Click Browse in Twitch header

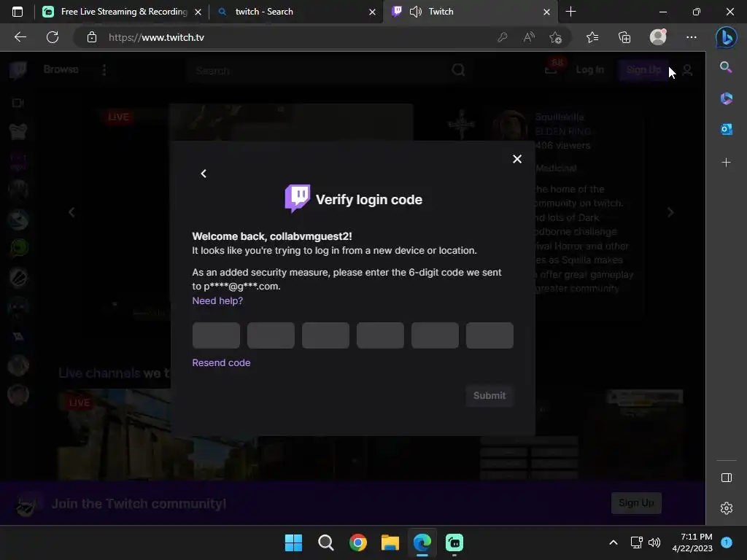pos(61,69)
